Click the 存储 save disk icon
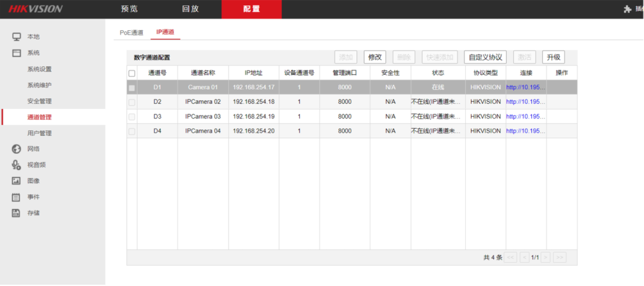Screen dimensions: 644x286 coord(17,213)
